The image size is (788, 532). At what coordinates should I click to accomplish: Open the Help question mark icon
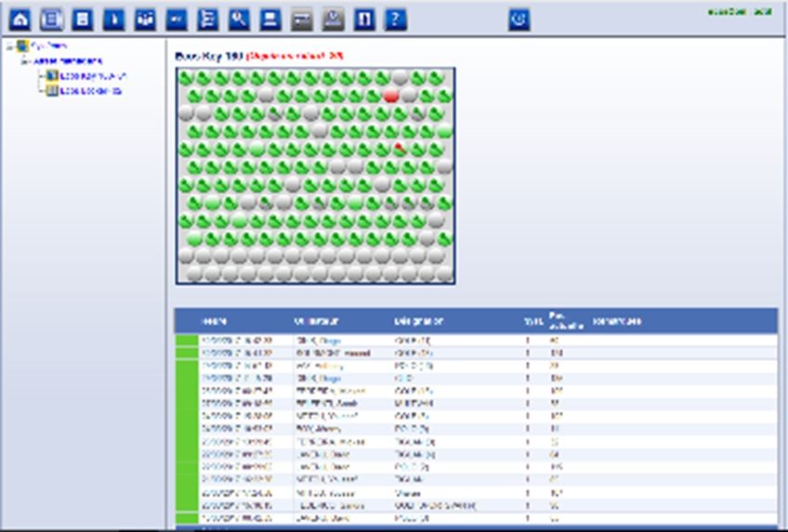tap(396, 18)
